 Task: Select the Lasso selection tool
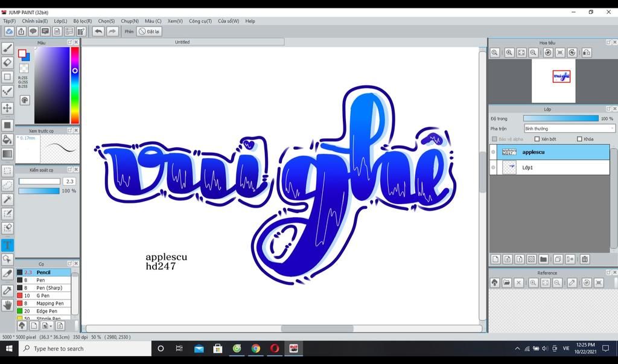click(x=7, y=185)
